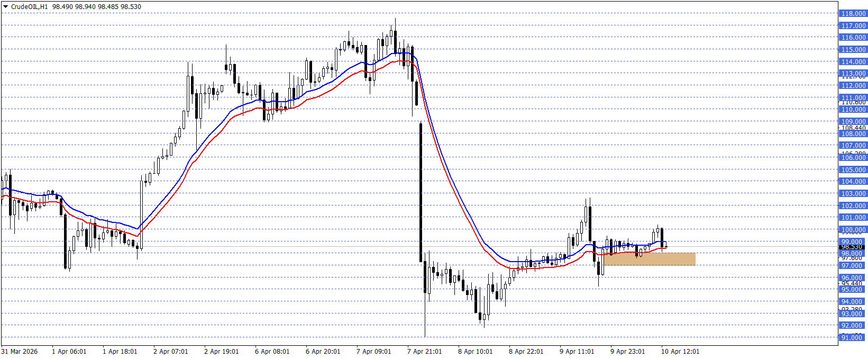Image resolution: width=868 pixels, height=358 pixels.
Task: Select the 100.000 price level label
Action: click(x=853, y=230)
